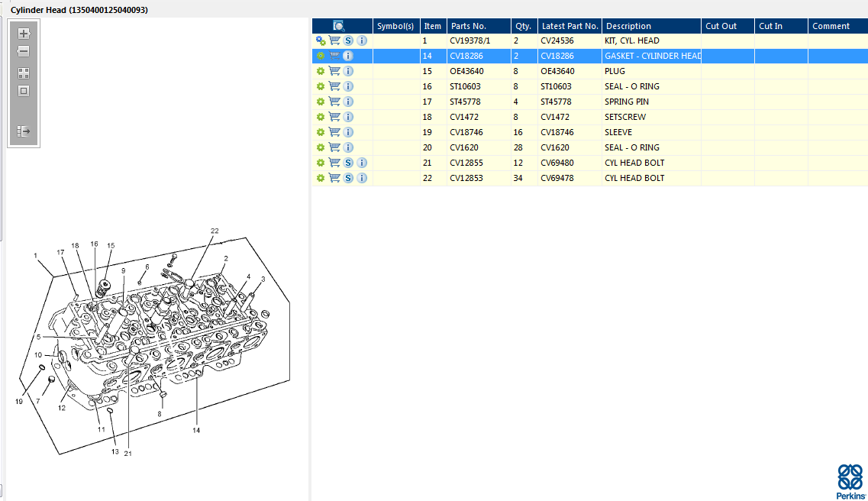Show info for KIT, CYL. HEAD row
This screenshot has height=501, width=868.
362,40
